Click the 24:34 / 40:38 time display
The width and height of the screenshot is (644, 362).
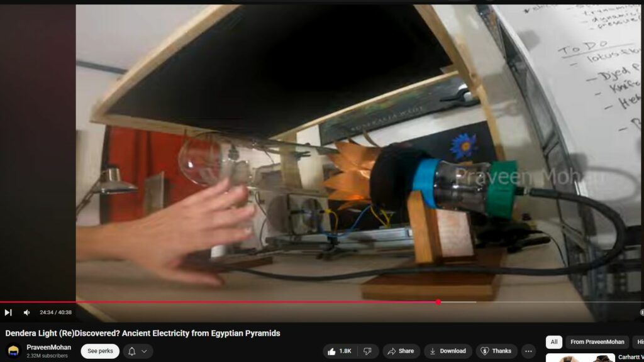coord(55,312)
